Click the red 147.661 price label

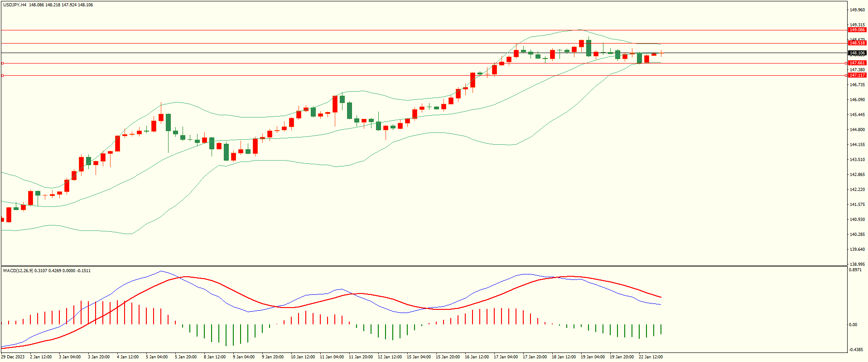[x=857, y=63]
